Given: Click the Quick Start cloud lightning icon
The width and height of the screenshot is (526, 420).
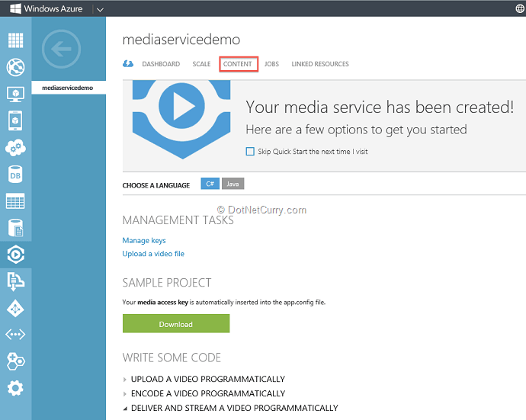Looking at the screenshot, I should (x=128, y=63).
